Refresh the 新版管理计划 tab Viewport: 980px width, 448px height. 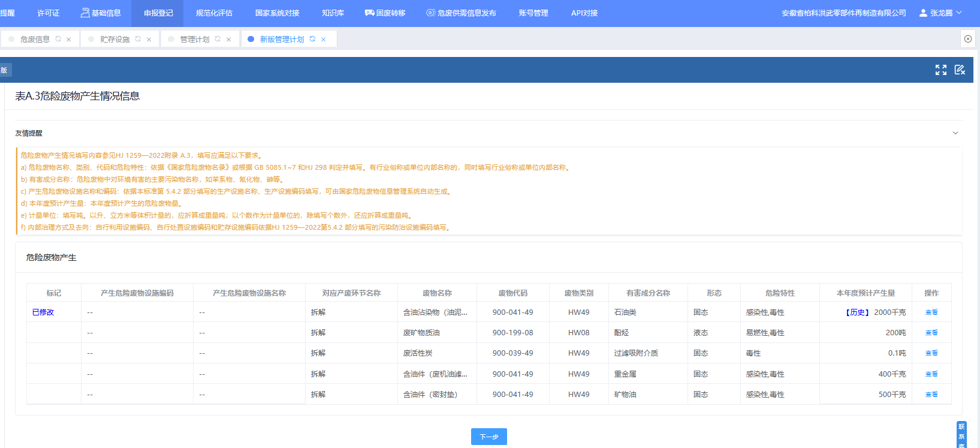pyautogui.click(x=312, y=39)
